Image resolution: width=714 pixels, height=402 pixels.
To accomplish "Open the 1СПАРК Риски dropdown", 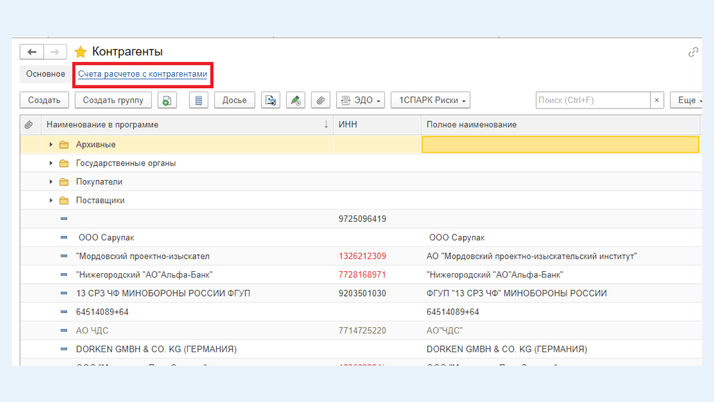I will (x=430, y=100).
